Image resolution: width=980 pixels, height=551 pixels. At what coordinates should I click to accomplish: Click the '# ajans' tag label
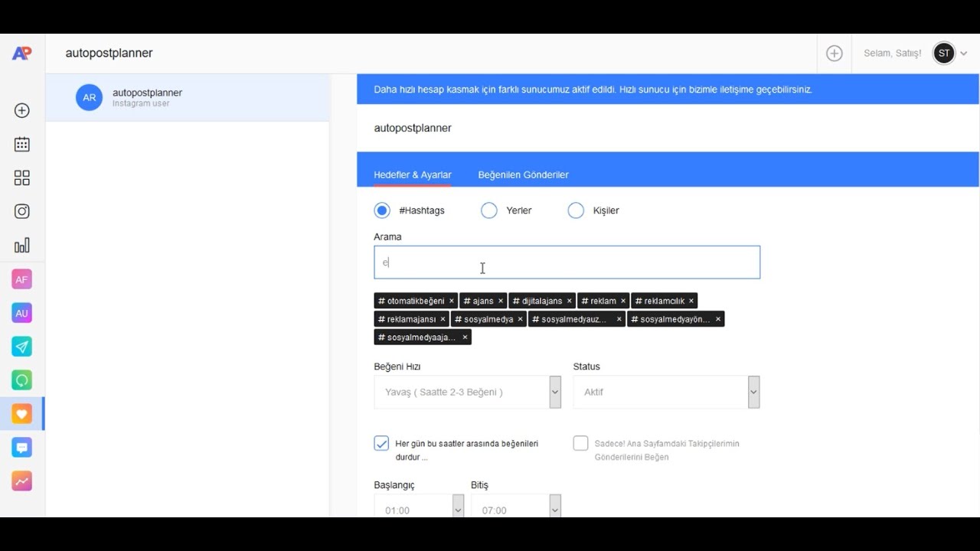coord(479,301)
